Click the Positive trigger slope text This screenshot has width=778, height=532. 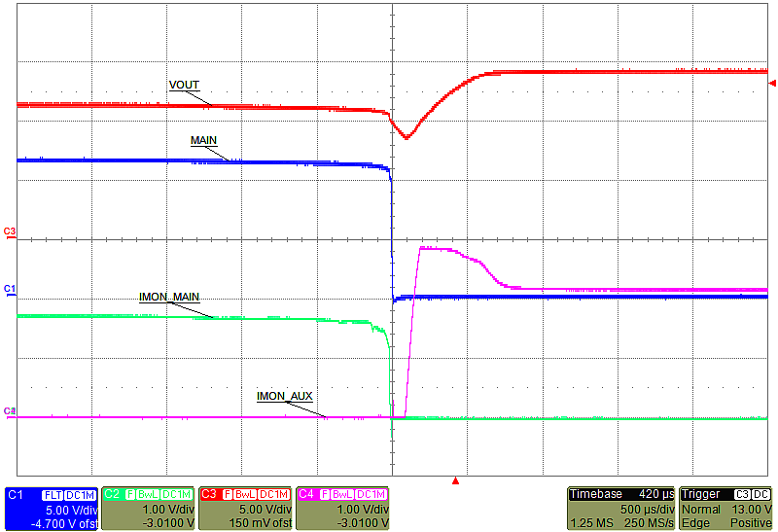[751, 522]
